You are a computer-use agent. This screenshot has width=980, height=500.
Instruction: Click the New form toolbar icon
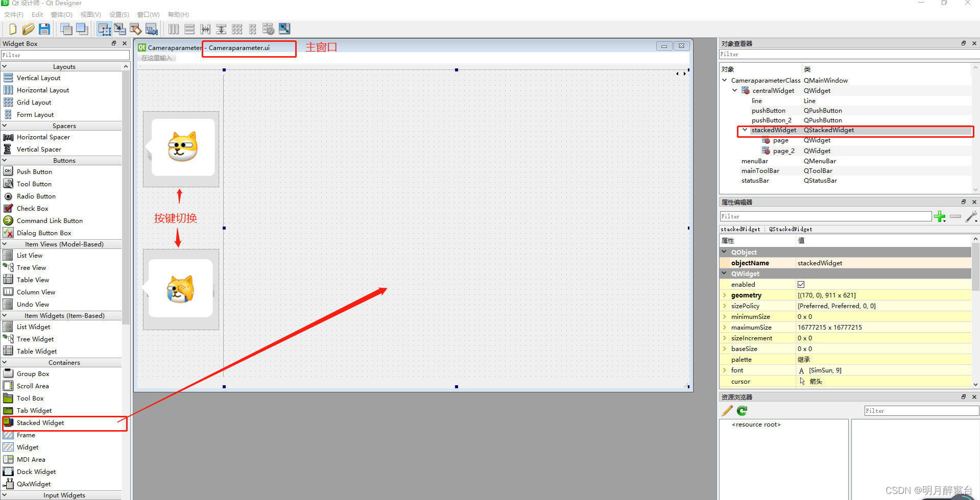pos(12,29)
